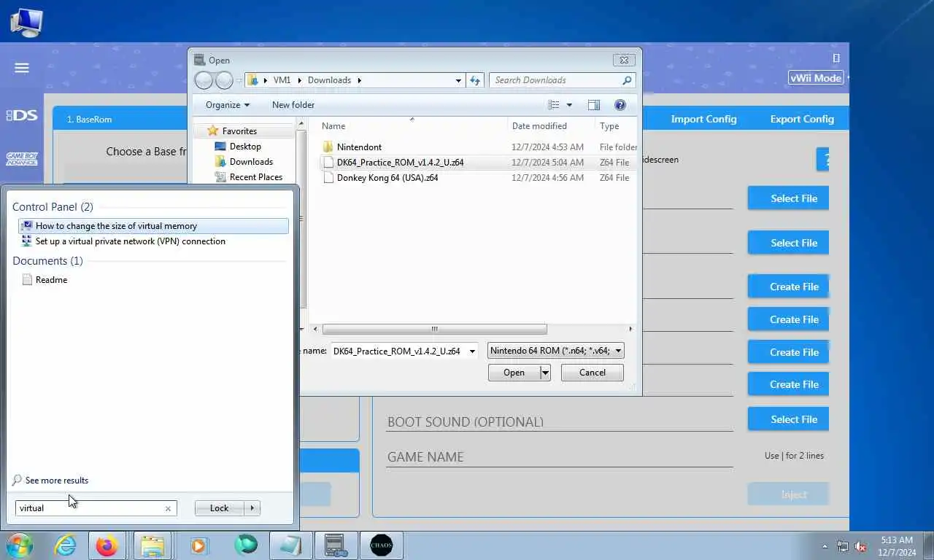This screenshot has width=934, height=560.
Task: Expand the VM1 breadcrumb arrow
Action: [300, 80]
